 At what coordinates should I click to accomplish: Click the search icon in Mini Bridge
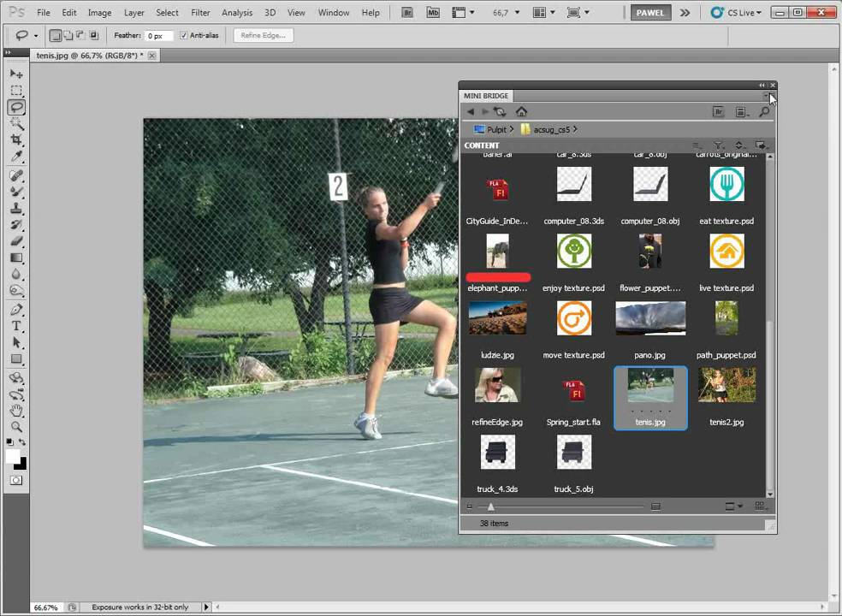[764, 112]
